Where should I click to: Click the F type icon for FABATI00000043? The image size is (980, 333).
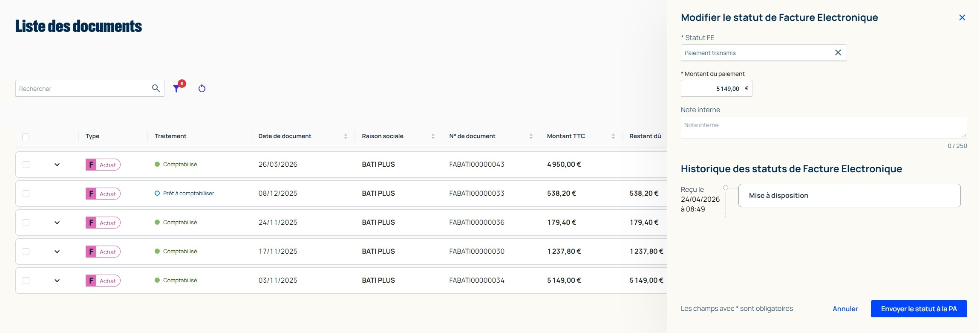[91, 165]
